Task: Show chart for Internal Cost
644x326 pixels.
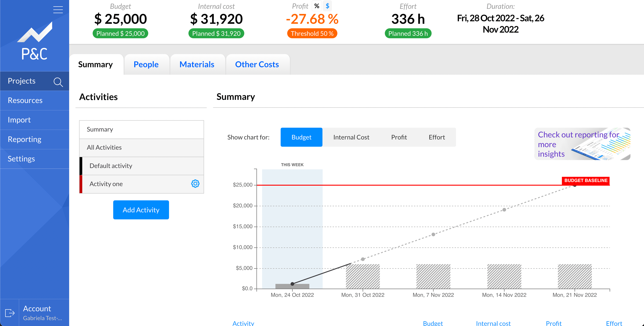Action: 351,137
